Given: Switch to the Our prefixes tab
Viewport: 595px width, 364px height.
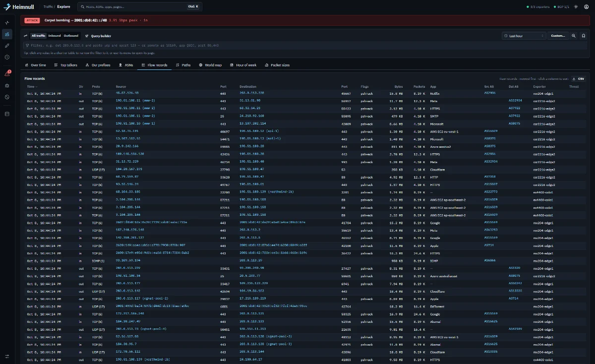Looking at the screenshot, I should [98, 65].
